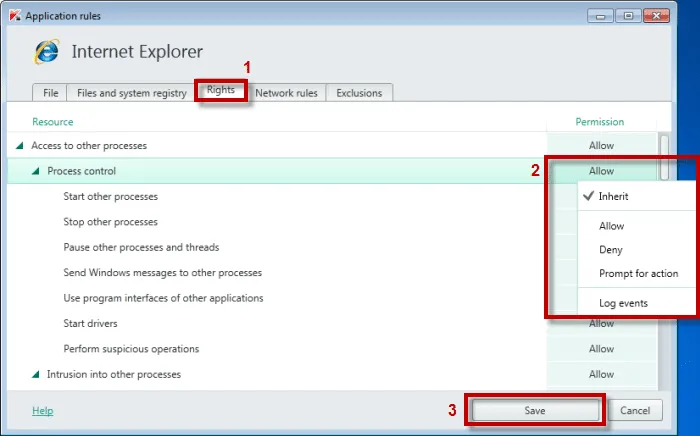Open permission dropdown for Process control
This screenshot has height=436, width=700.
601,171
